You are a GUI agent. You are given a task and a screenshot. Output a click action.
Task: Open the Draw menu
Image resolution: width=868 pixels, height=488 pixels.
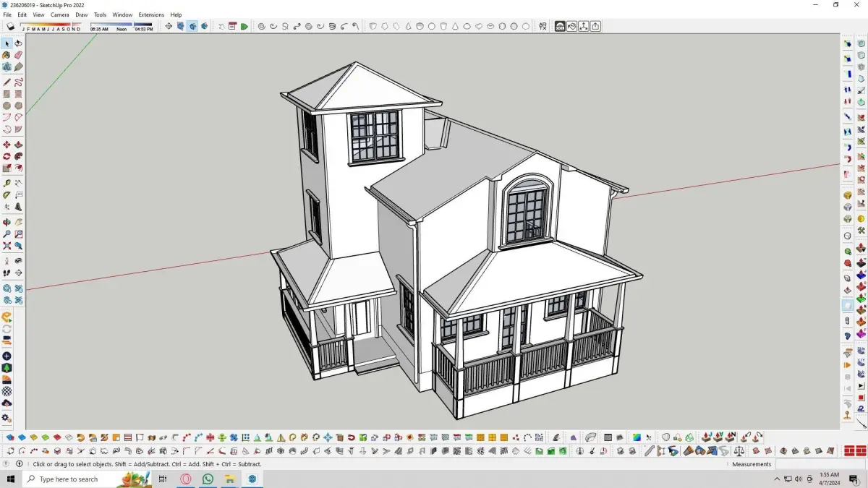point(82,14)
